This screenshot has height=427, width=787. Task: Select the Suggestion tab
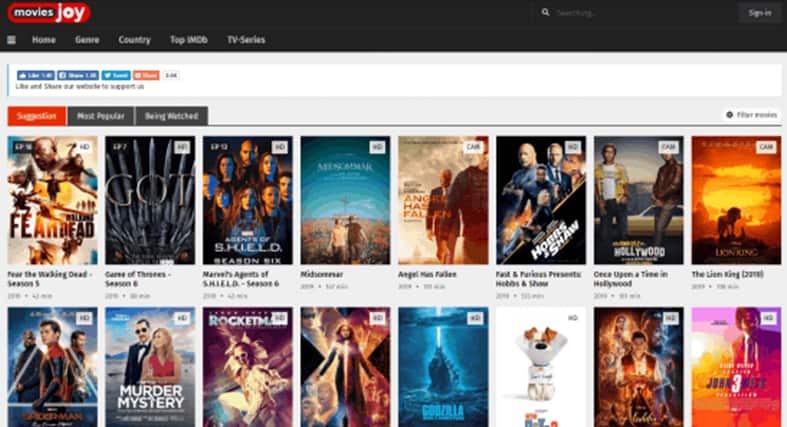(37, 116)
